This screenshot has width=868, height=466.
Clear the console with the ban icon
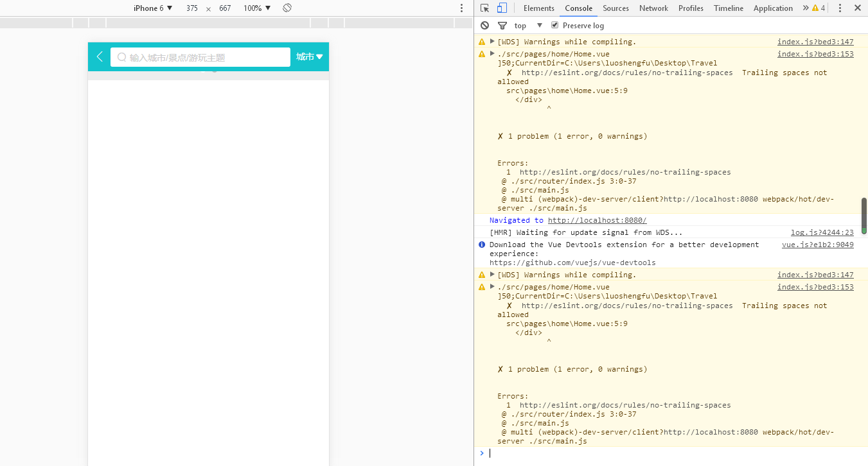pyautogui.click(x=485, y=26)
